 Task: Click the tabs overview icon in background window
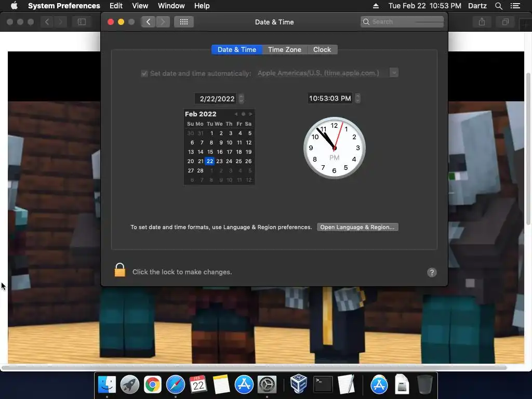tap(506, 22)
